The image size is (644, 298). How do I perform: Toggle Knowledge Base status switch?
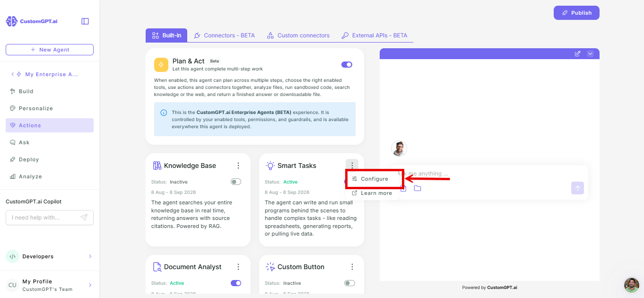[236, 182]
